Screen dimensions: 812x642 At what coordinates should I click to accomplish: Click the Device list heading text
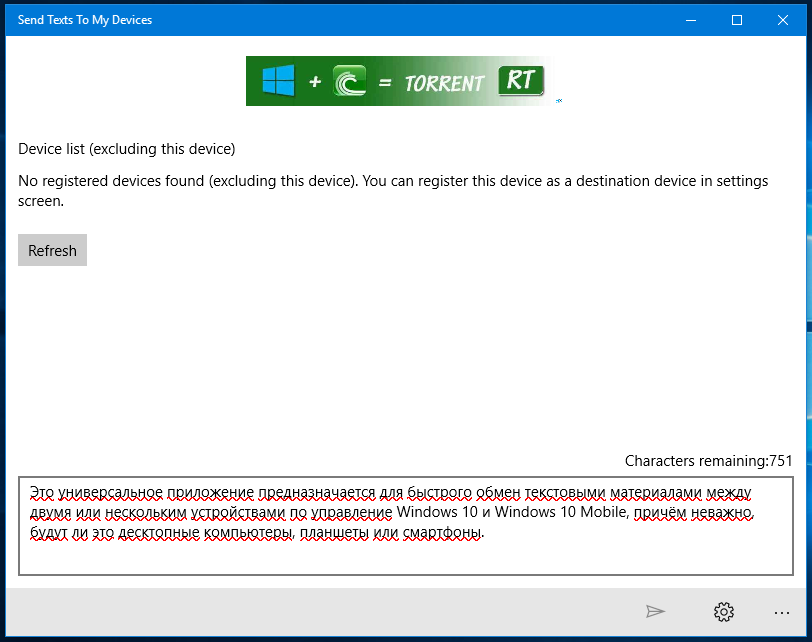pyautogui.click(x=127, y=149)
